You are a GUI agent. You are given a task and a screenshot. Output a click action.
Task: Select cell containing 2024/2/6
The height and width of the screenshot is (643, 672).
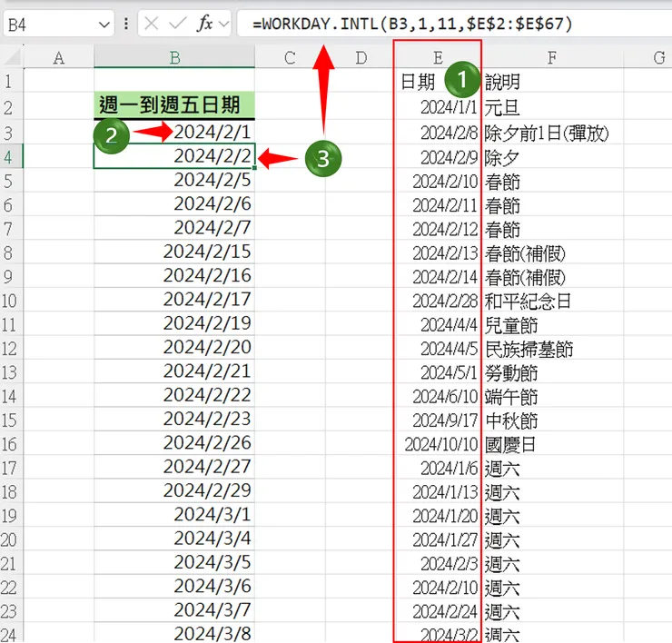174,204
